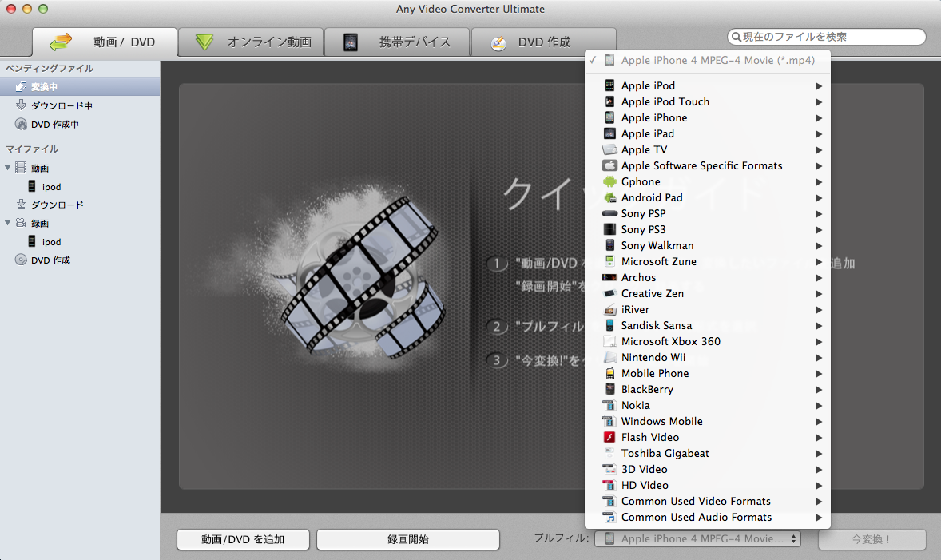Screen dimensions: 941x560
Task: Click the Common Used Audio Formats icon
Action: pyautogui.click(x=609, y=517)
